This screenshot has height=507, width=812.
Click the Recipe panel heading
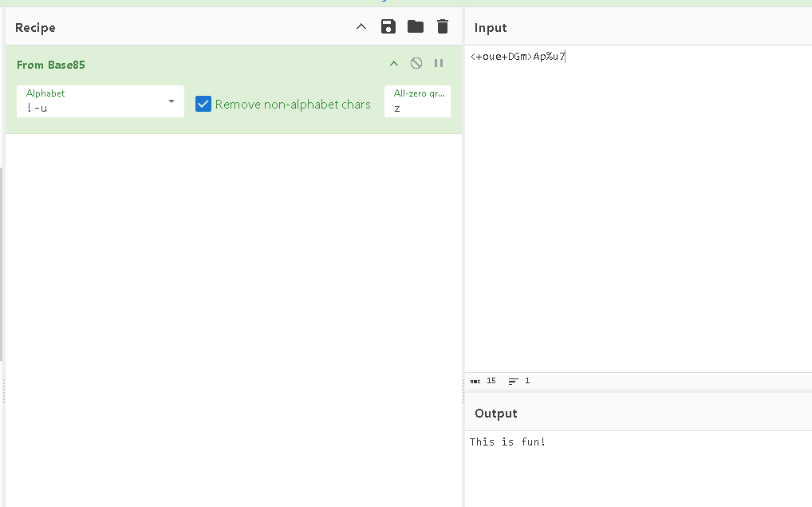[x=35, y=28]
